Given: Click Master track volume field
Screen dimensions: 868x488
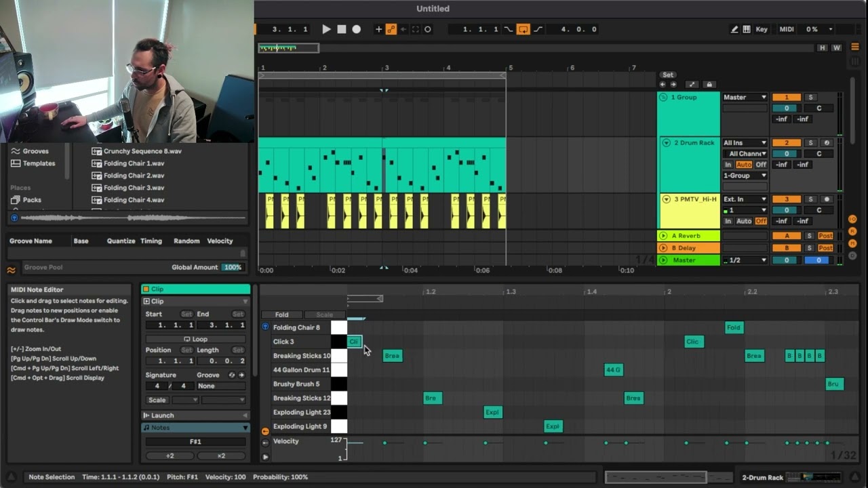Looking at the screenshot, I should [x=787, y=260].
